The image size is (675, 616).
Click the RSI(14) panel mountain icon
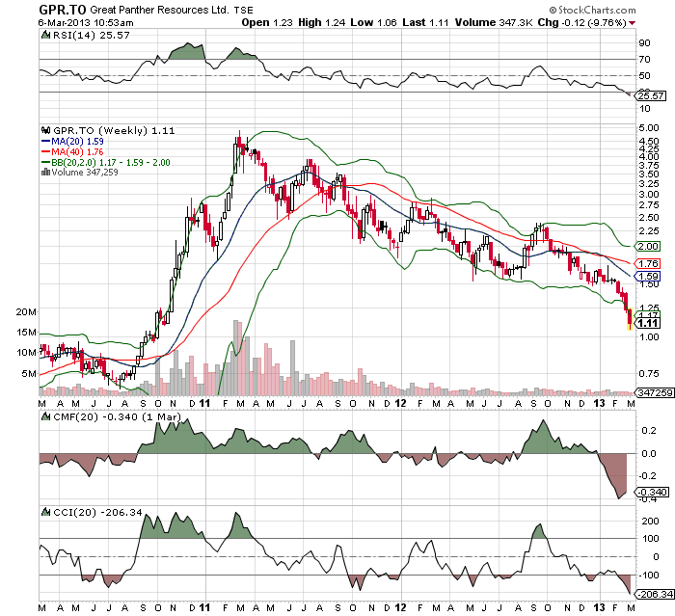(x=45, y=35)
